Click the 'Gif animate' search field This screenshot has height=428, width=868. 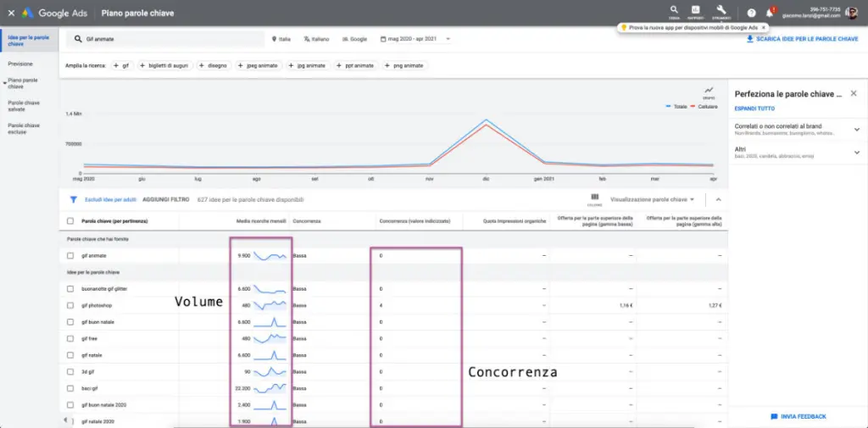coord(165,39)
